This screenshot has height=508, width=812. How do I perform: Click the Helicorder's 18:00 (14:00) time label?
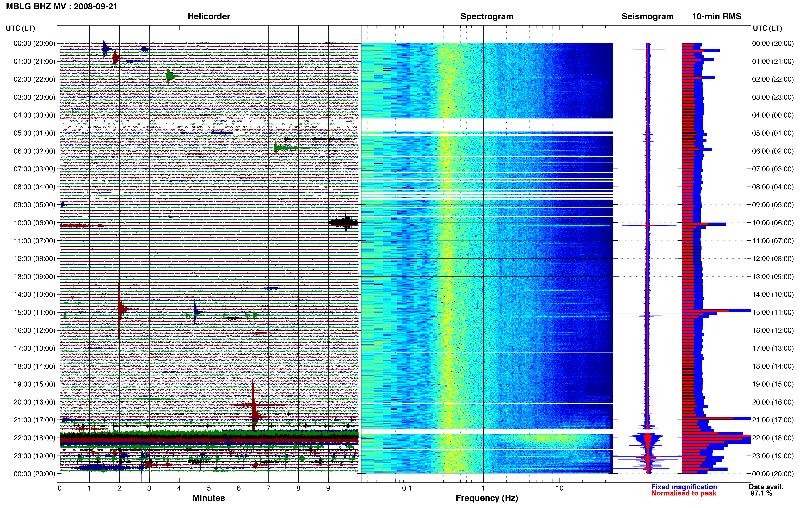[34, 366]
